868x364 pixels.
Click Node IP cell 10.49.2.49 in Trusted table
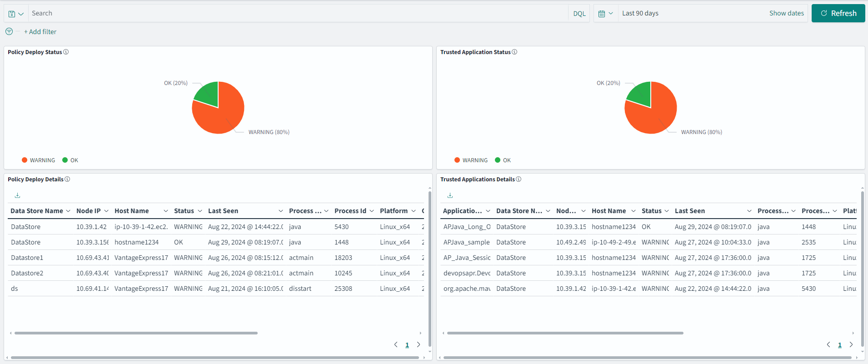(x=571, y=242)
